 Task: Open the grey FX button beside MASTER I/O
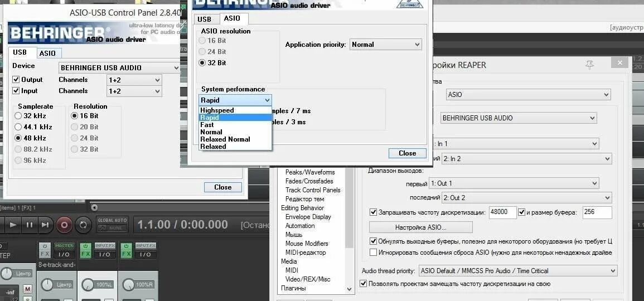click(x=45, y=254)
